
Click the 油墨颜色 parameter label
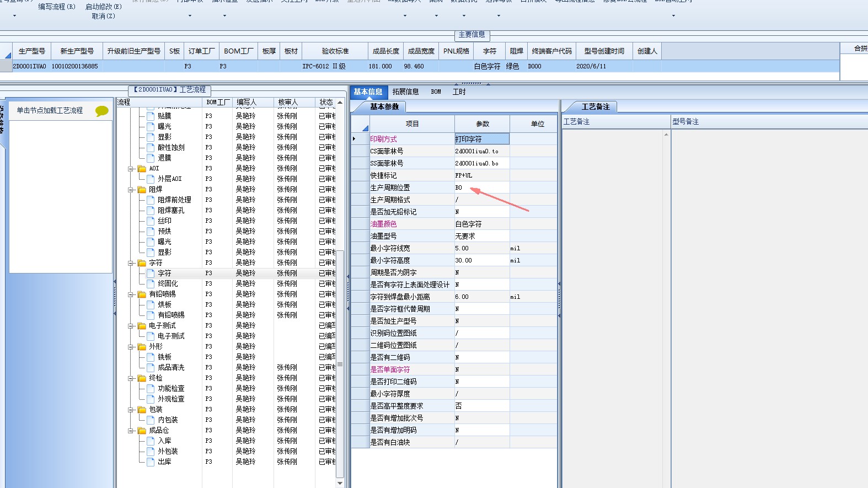click(383, 224)
